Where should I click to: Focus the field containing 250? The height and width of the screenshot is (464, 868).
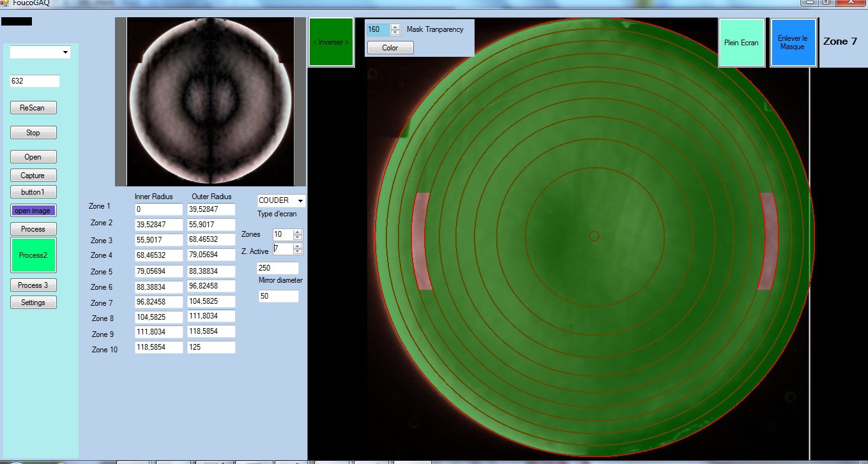coord(277,268)
